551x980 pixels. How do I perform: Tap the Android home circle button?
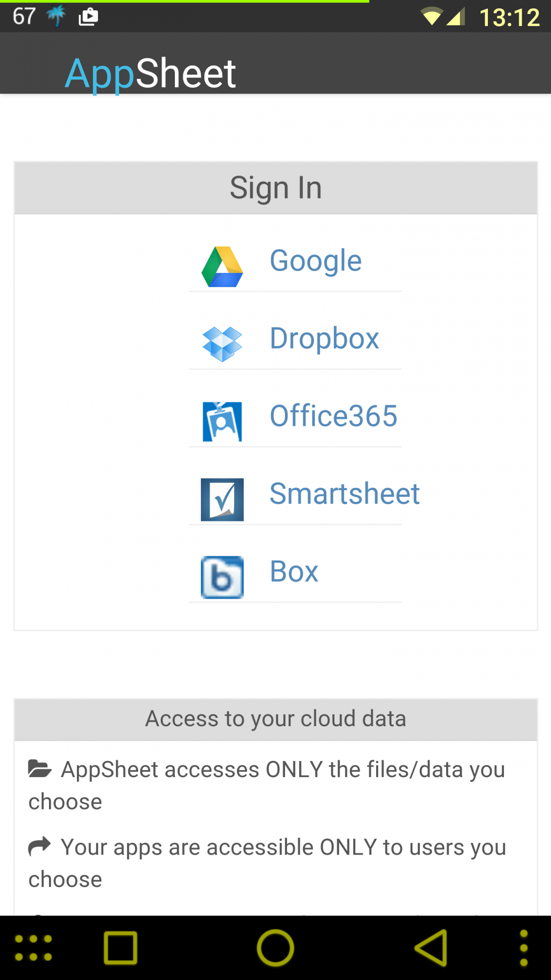(x=275, y=948)
